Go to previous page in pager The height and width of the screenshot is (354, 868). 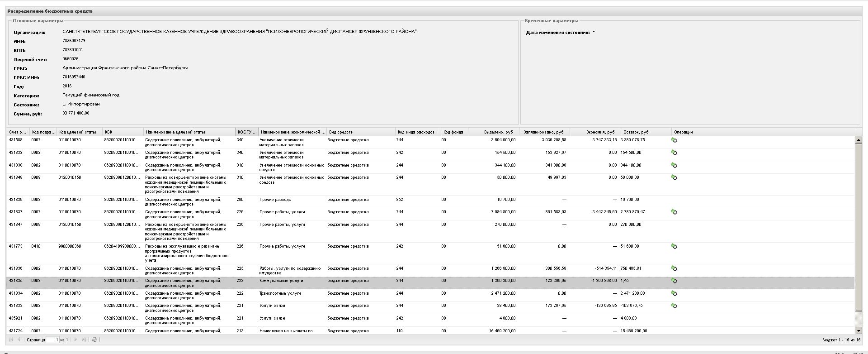(19, 340)
